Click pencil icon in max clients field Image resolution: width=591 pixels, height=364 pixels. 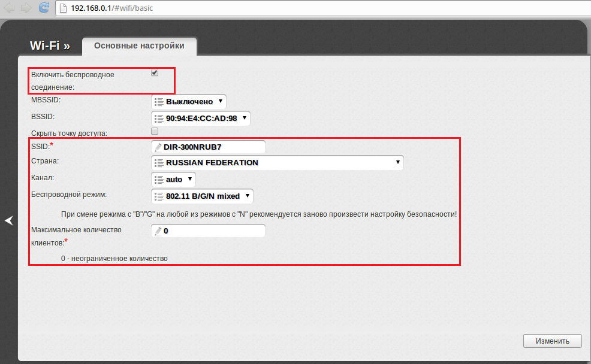tap(158, 231)
